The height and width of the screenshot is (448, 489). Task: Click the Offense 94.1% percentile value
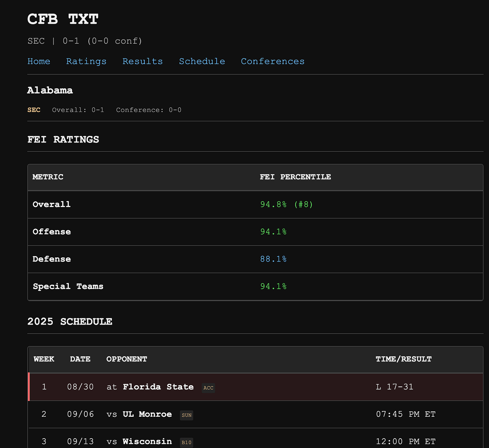[x=273, y=232]
